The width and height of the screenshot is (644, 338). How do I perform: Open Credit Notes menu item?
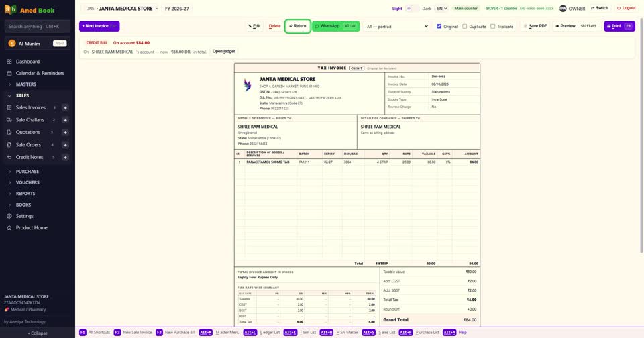[30, 157]
